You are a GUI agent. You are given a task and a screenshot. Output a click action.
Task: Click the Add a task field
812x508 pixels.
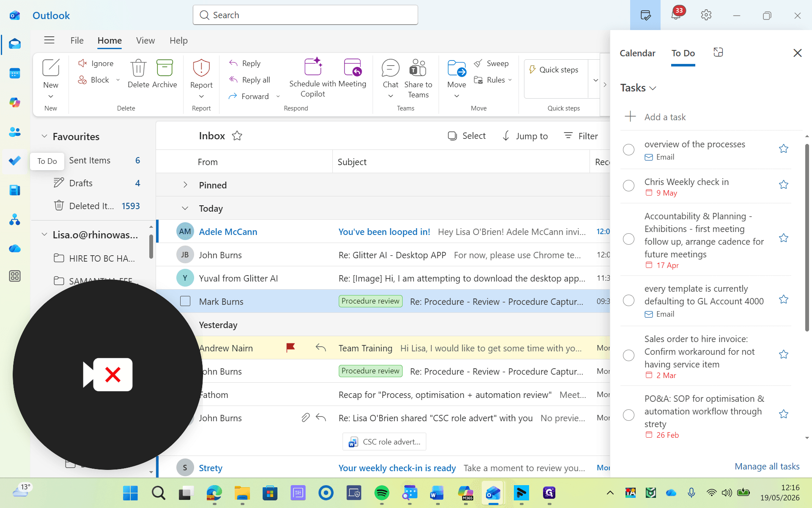[710, 117]
